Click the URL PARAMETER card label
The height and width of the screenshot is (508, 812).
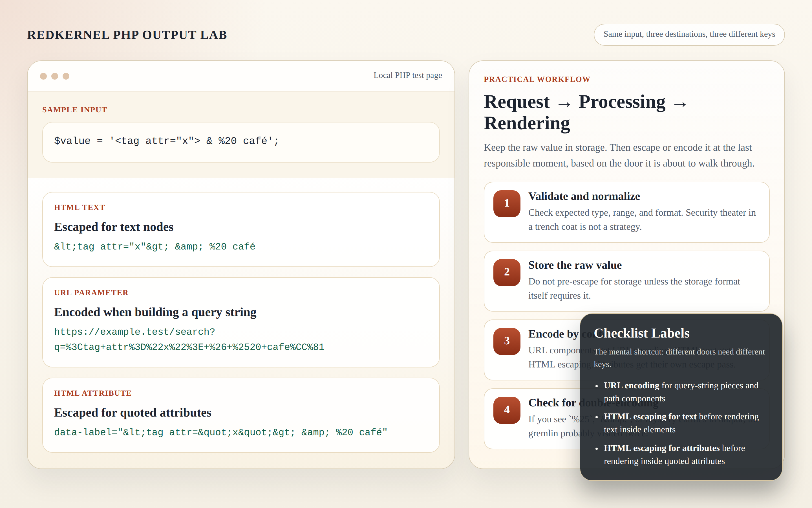coord(91,293)
